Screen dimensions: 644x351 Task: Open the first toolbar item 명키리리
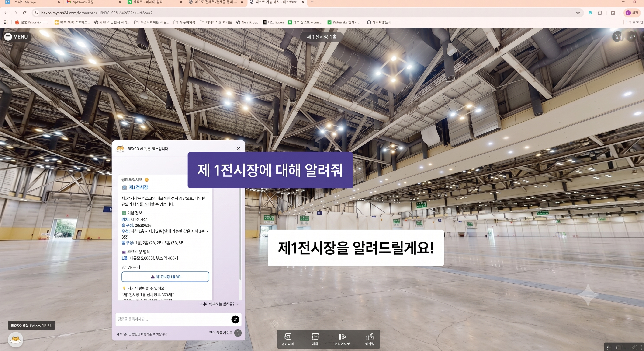(287, 339)
